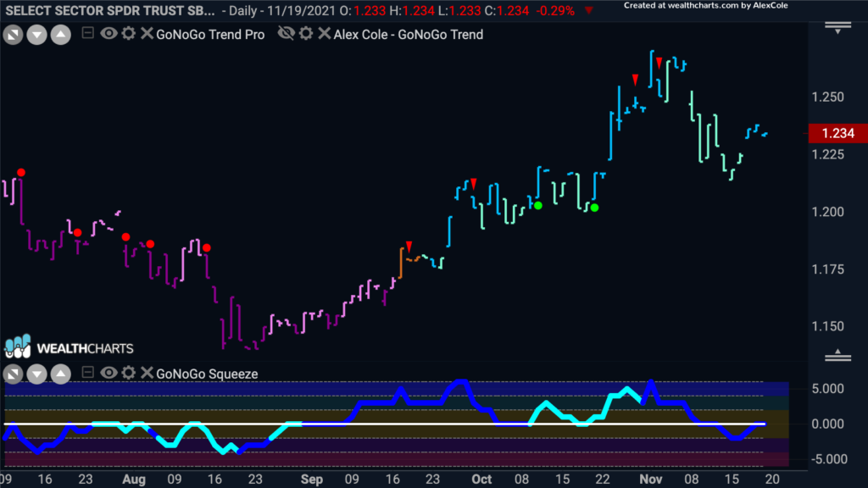Click the -0.29% change value

click(x=554, y=10)
